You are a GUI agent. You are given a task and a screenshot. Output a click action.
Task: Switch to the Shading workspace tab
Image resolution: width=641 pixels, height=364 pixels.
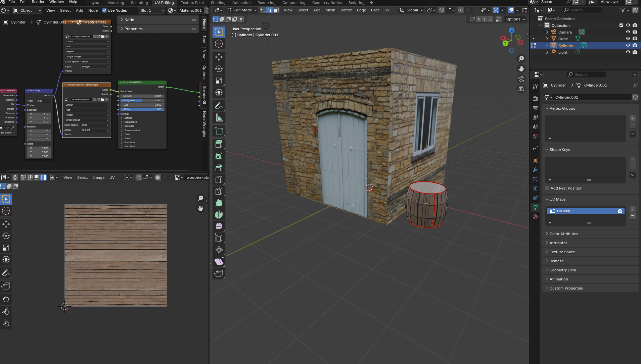[218, 3]
